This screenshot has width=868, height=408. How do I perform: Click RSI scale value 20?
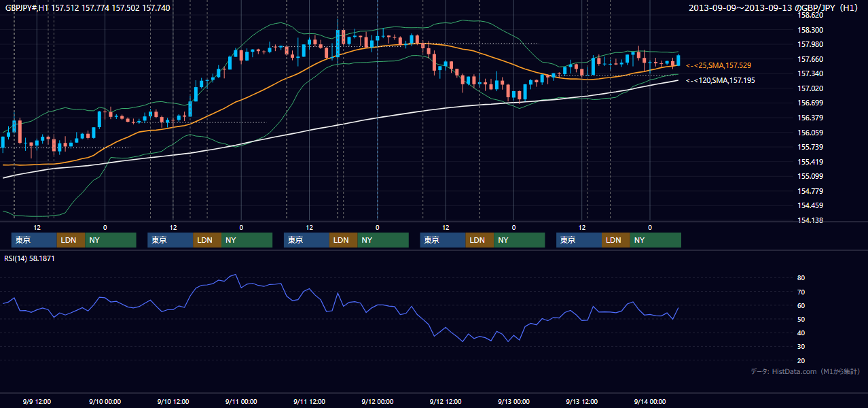(x=801, y=360)
